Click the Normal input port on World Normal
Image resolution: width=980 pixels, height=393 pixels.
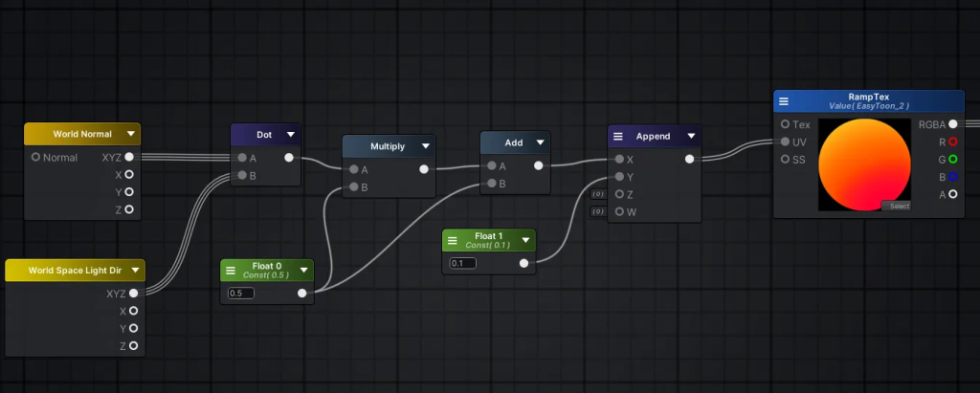[36, 157]
